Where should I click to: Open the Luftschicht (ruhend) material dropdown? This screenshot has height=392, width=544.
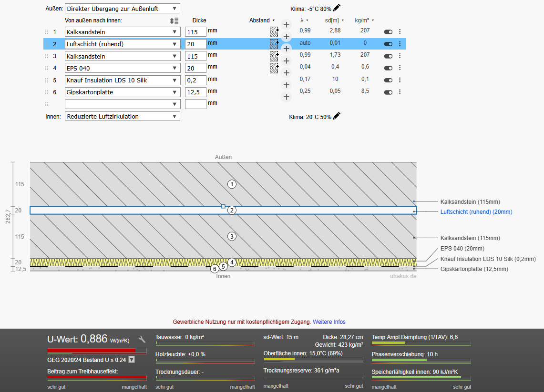[x=123, y=44]
